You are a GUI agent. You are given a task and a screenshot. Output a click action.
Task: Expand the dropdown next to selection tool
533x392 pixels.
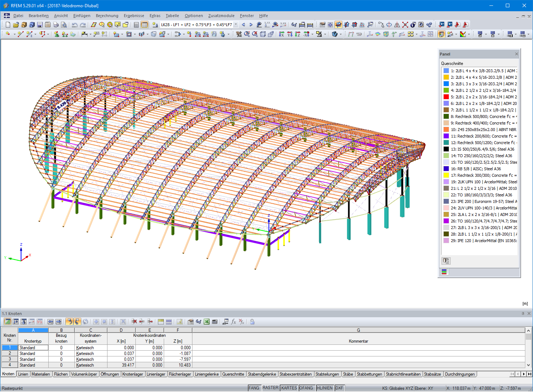14,34
